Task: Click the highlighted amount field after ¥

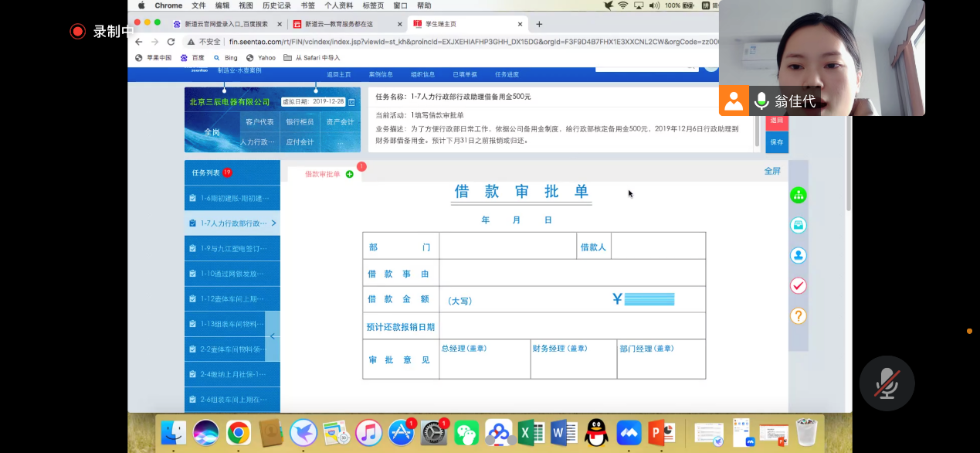Action: pyautogui.click(x=649, y=299)
